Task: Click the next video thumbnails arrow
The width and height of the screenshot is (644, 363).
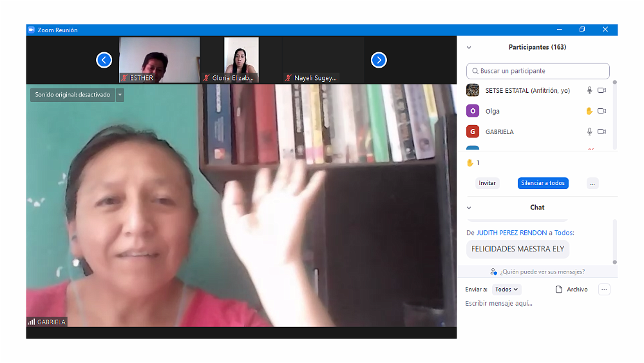Action: [379, 60]
